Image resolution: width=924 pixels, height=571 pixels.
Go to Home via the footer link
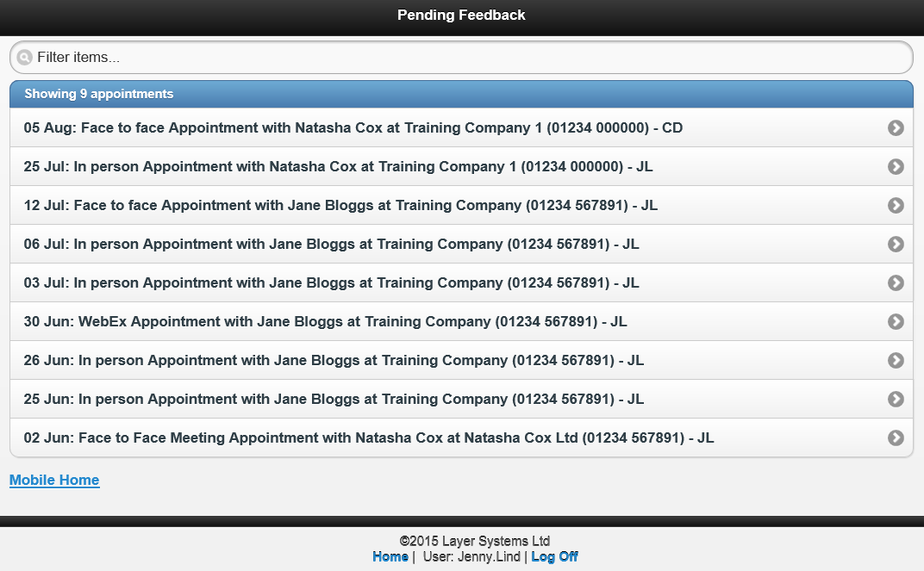point(390,557)
